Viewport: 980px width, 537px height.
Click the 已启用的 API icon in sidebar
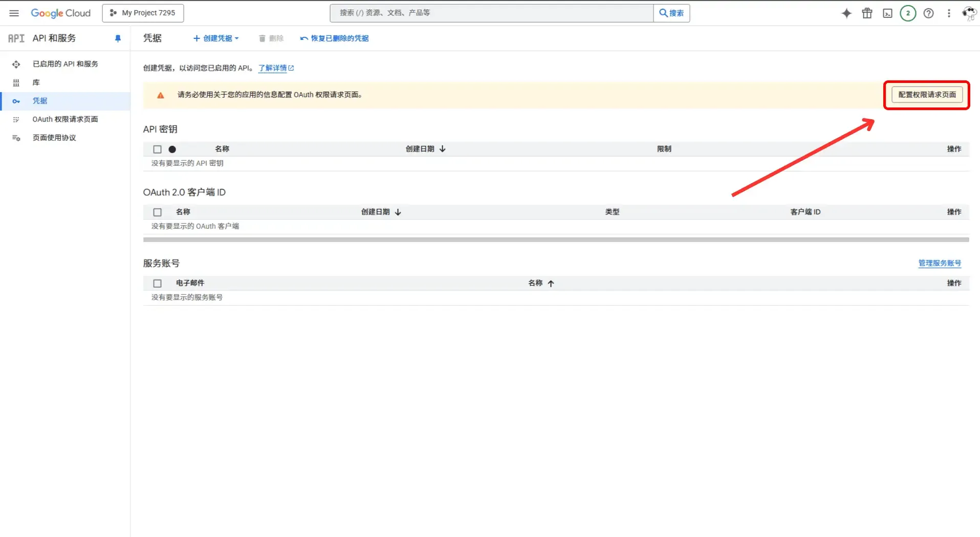tap(16, 64)
